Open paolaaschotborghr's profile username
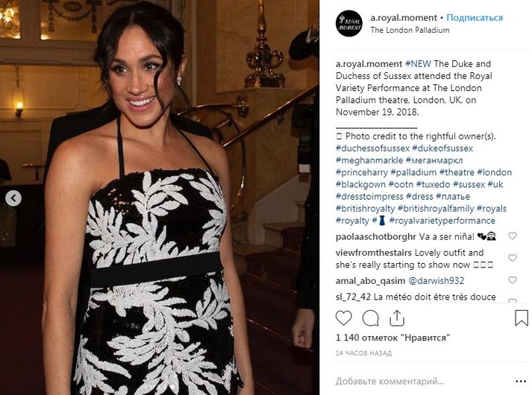 click(x=375, y=236)
